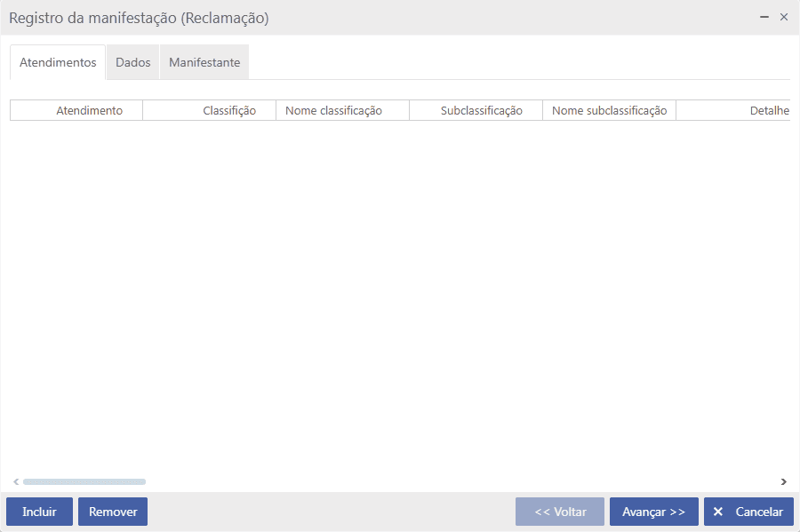This screenshot has height=532, width=800.
Task: Sort by the Atendimento column header
Action: click(76, 111)
